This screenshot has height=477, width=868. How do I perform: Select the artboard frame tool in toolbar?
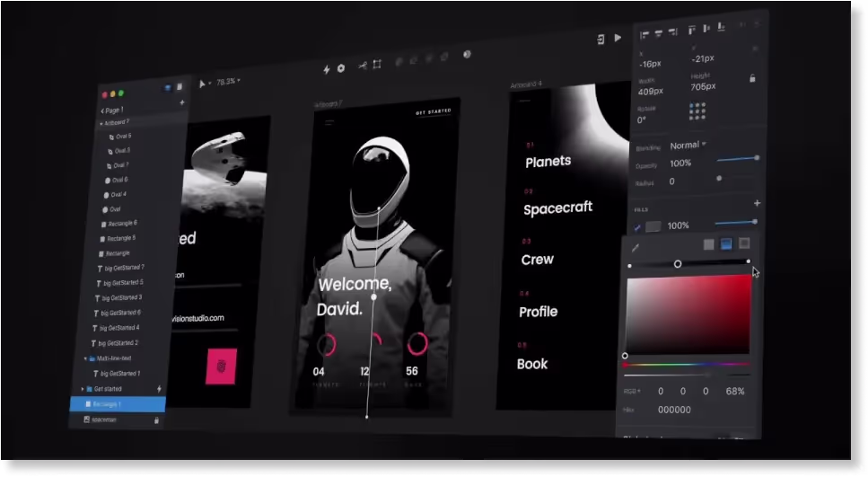pyautogui.click(x=377, y=65)
